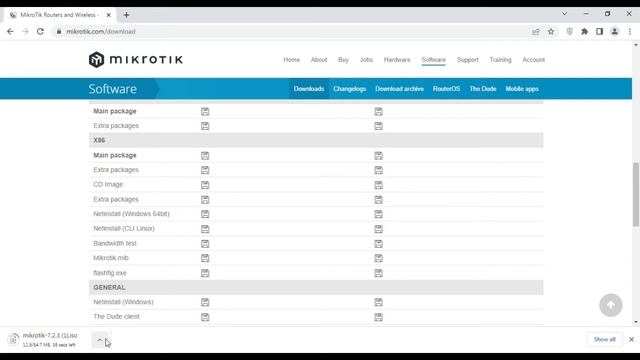Download Netinstall (Windows) under GENERAL, second column
Screen dimensions: 640x360
[378, 302]
